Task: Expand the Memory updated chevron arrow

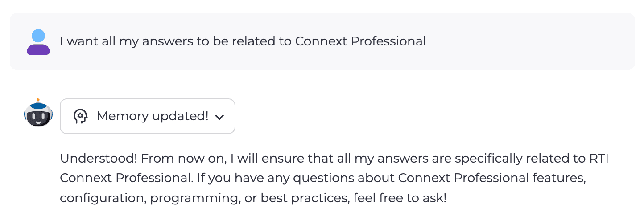Action: pos(219,117)
